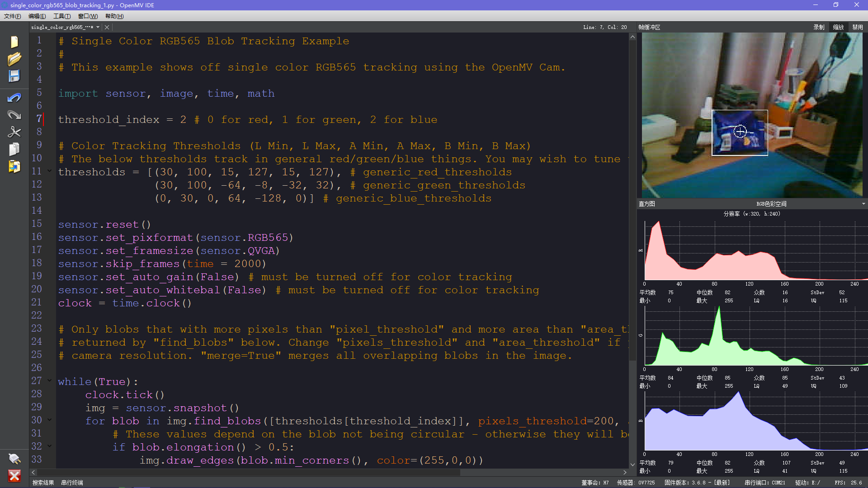
Task: Click the 分辨率 (w:320, h:240) resolution label
Action: [752, 214]
